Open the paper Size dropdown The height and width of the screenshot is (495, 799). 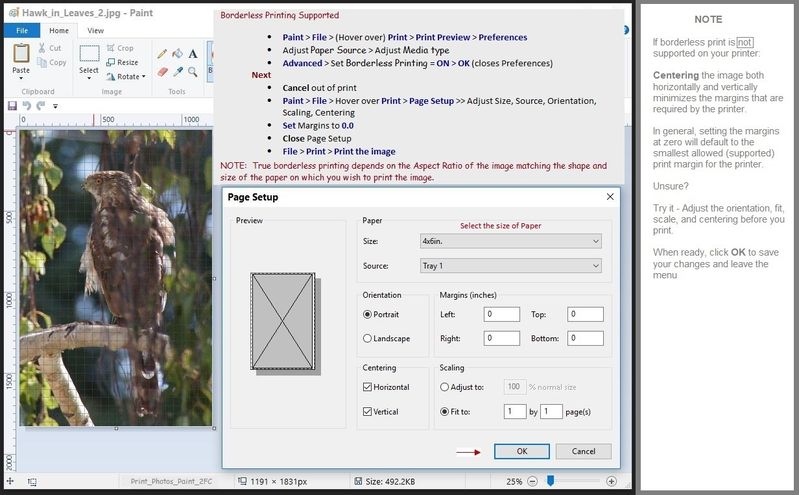[x=510, y=241]
